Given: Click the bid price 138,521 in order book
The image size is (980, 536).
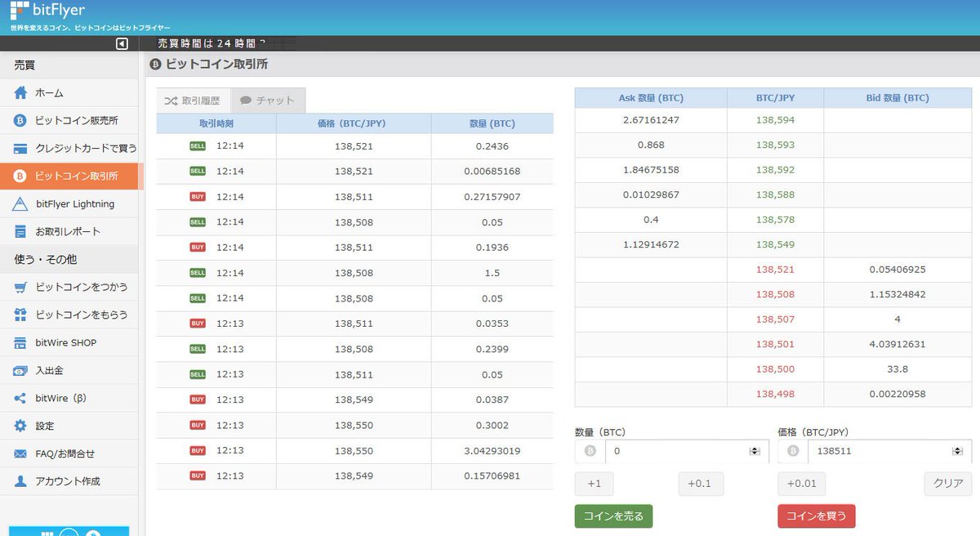Looking at the screenshot, I should [775, 270].
